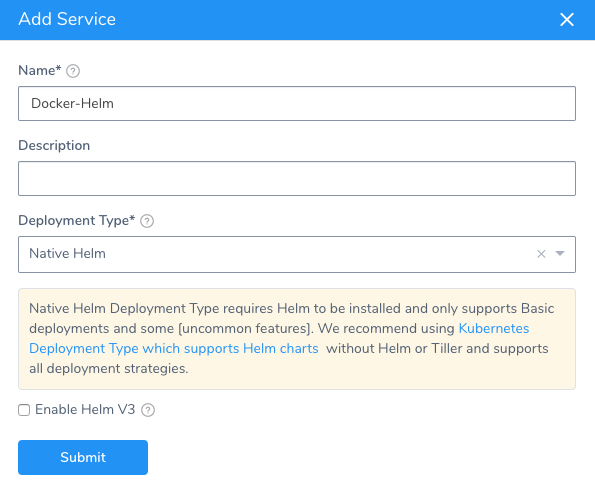Focus the Name field containing Docker-Helm
This screenshot has height=493, width=595.
(297, 104)
